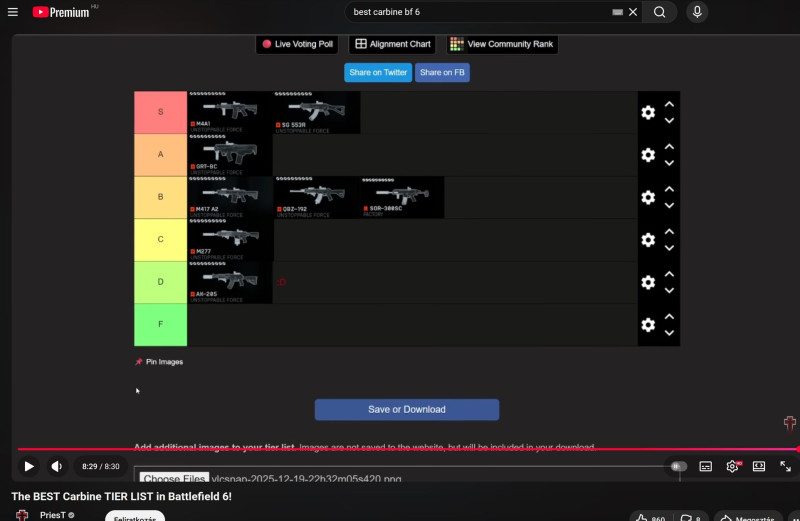This screenshot has width=800, height=521.
Task: Click Share on FB button
Action: tap(442, 72)
